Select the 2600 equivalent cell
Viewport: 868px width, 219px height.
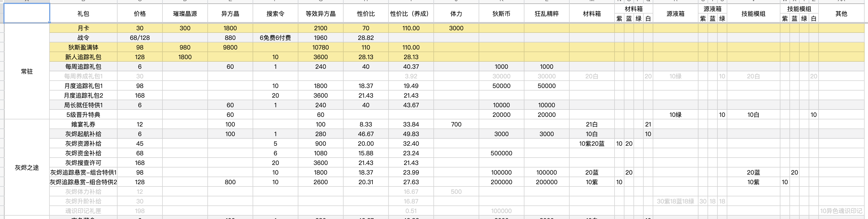click(320, 182)
